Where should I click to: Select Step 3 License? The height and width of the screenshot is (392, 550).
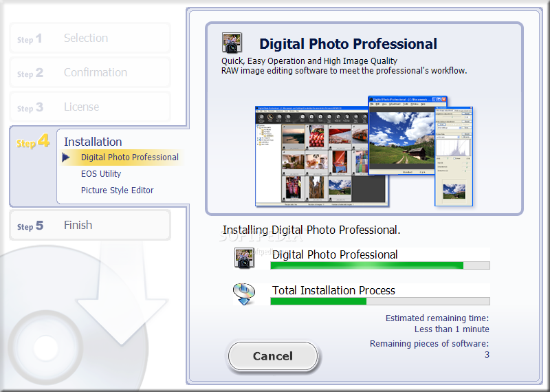90,107
